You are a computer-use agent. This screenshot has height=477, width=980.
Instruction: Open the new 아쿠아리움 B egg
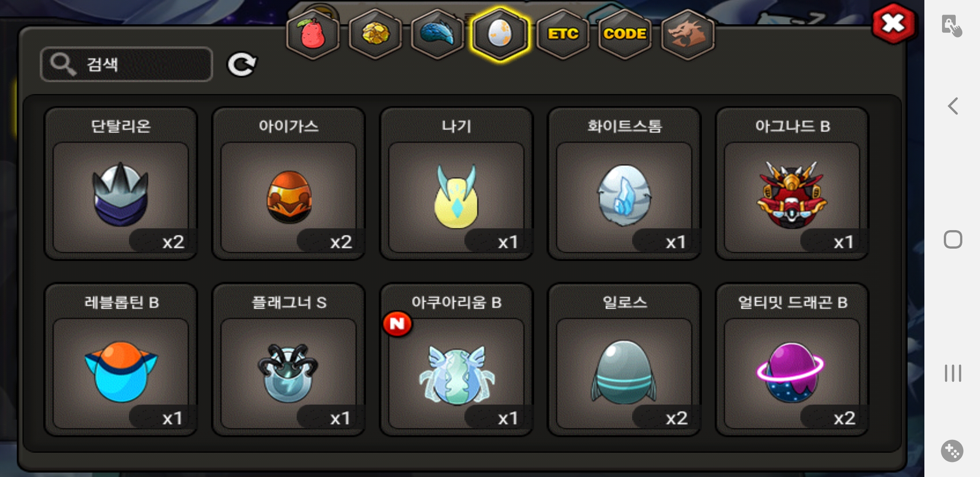[x=456, y=360]
